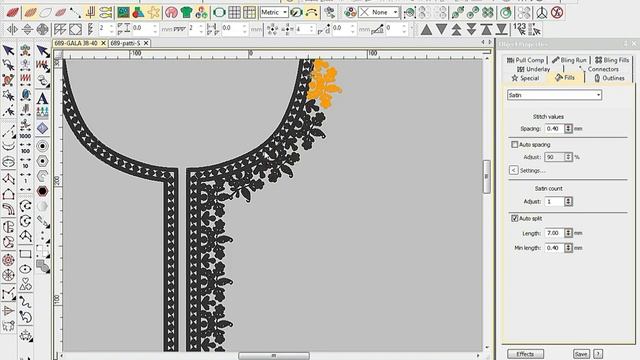The height and width of the screenshot is (360, 640).
Task: Select the arrow Select Object tool
Action: click(x=8, y=50)
